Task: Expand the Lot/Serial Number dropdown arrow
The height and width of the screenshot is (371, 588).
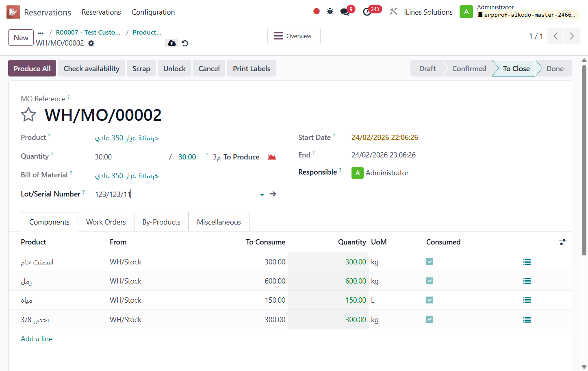Action: click(x=262, y=195)
